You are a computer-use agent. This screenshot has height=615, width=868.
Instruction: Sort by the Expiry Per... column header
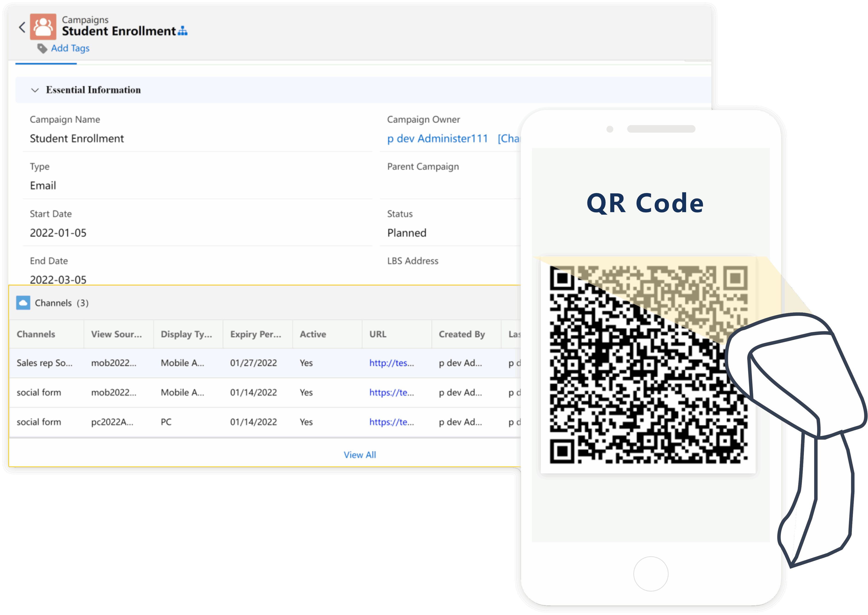click(x=256, y=334)
